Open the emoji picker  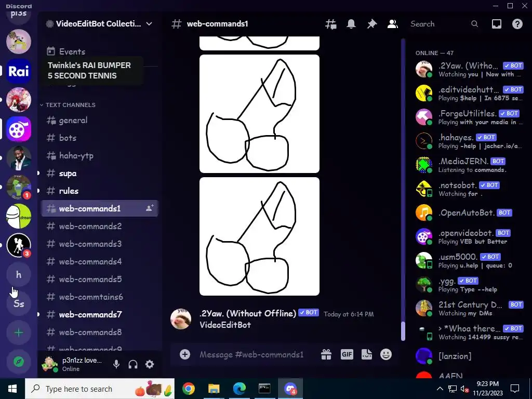pos(386,354)
